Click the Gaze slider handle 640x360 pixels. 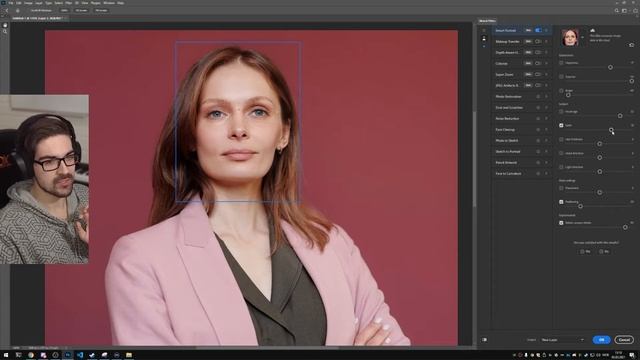click(611, 130)
